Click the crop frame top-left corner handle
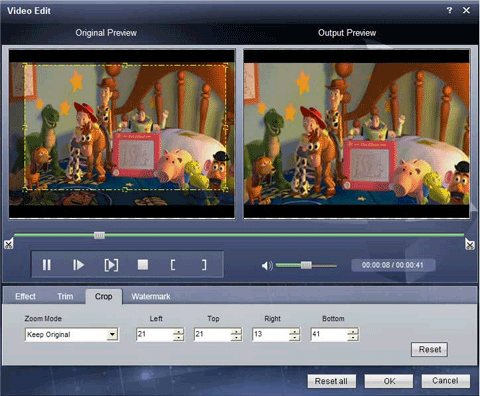The height and width of the screenshot is (396, 480). coord(25,66)
